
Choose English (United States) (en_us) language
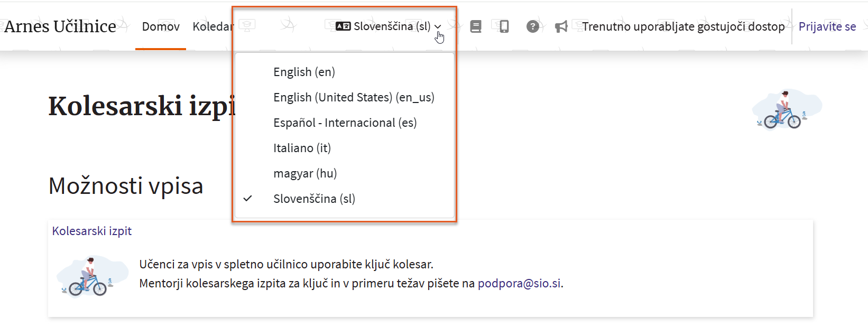point(353,97)
